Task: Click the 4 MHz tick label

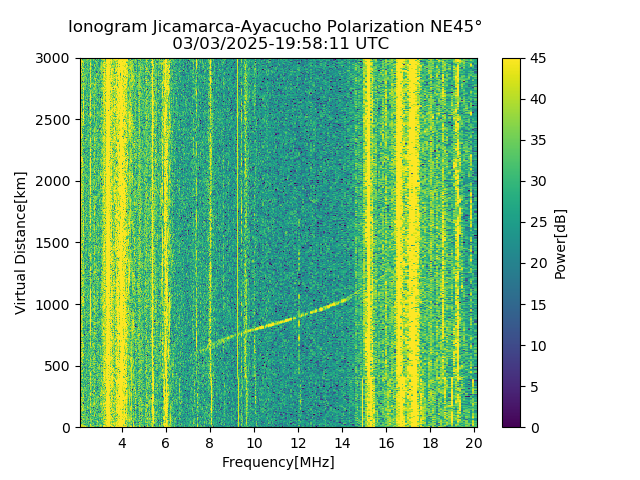Action: click(x=122, y=443)
